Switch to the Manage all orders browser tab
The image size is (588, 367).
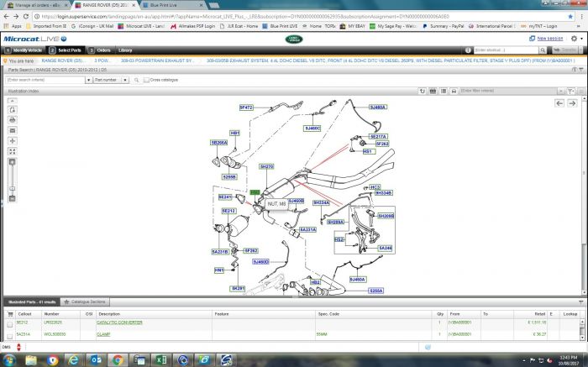37,5
